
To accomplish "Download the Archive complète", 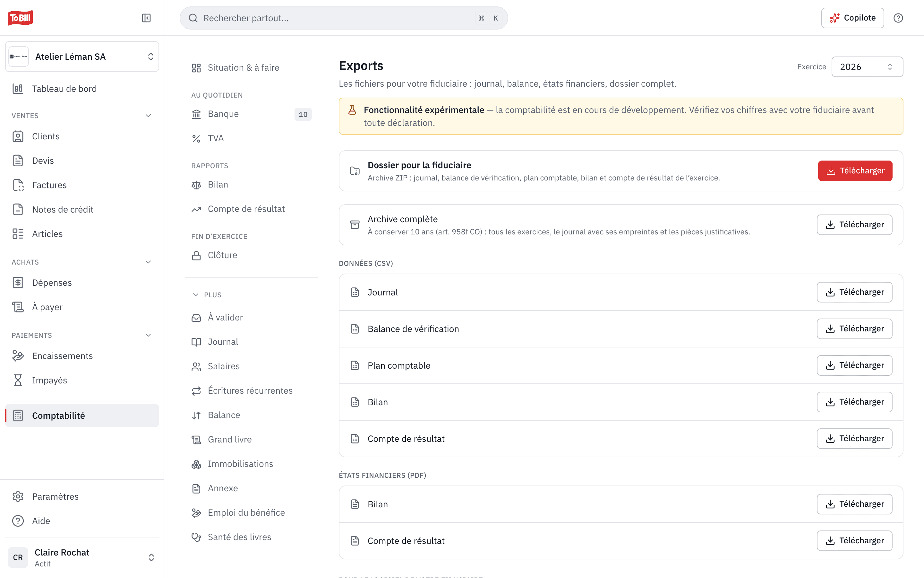I will pos(854,225).
